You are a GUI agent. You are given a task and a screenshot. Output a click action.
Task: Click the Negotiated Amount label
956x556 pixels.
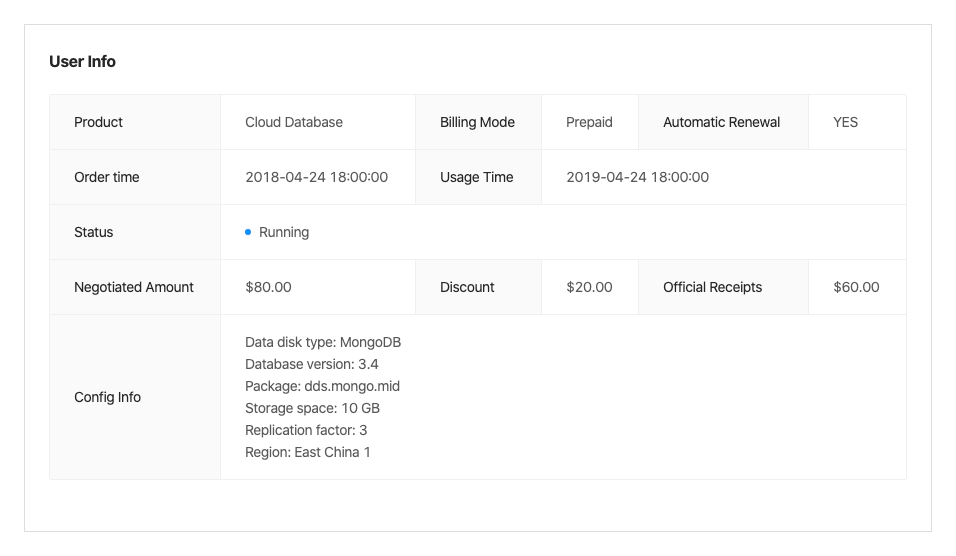[134, 287]
